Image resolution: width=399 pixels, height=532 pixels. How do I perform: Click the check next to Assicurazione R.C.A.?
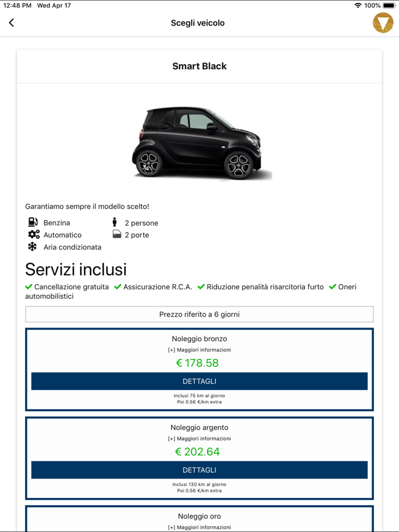click(118, 287)
